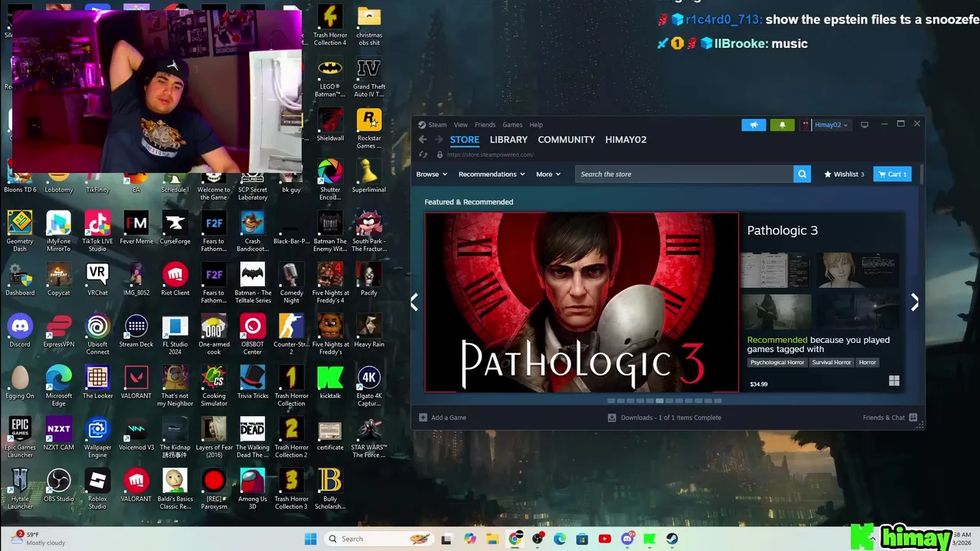Open File Explorer from the taskbar
The width and height of the screenshot is (980, 551).
pos(492,539)
